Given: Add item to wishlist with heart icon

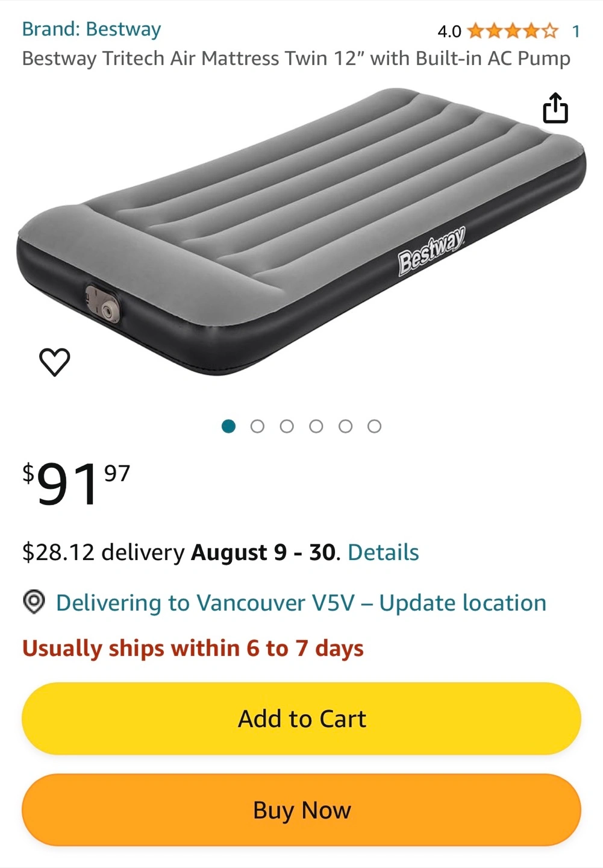Looking at the screenshot, I should click(55, 362).
